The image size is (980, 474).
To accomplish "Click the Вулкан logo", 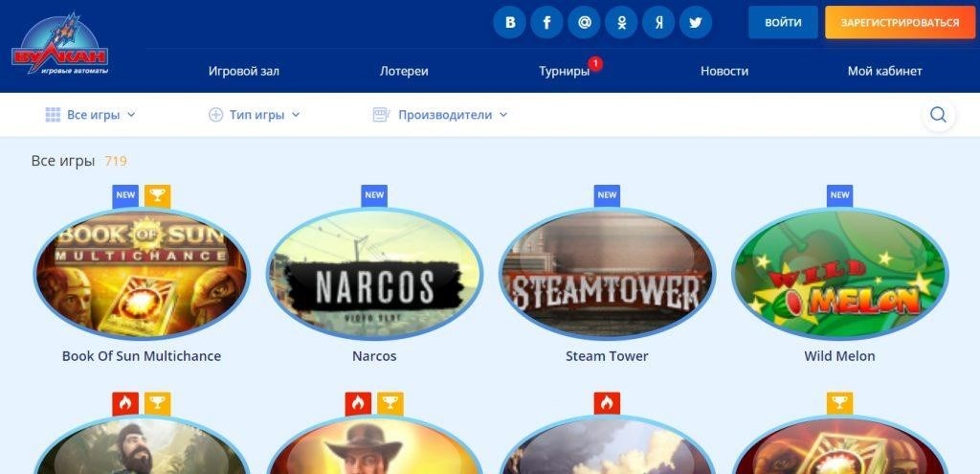I will click(x=60, y=44).
